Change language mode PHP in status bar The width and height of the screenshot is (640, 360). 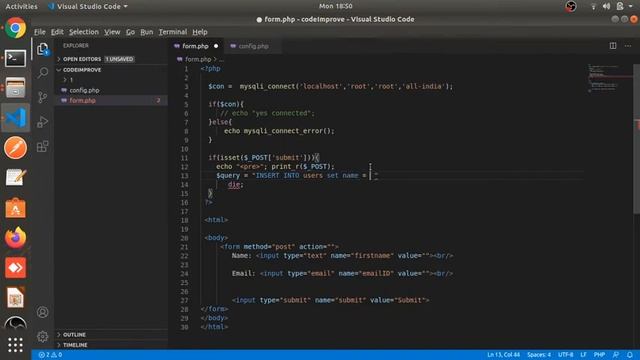(x=599, y=355)
